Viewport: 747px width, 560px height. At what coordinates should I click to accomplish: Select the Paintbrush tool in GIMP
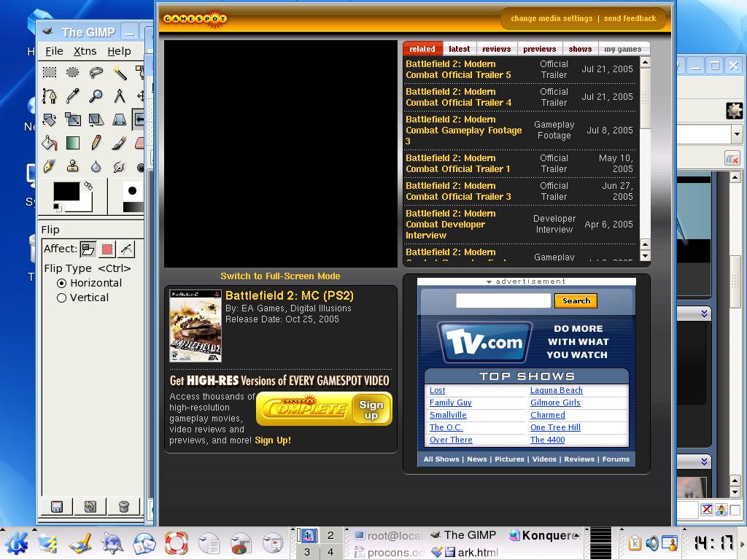coord(119,142)
